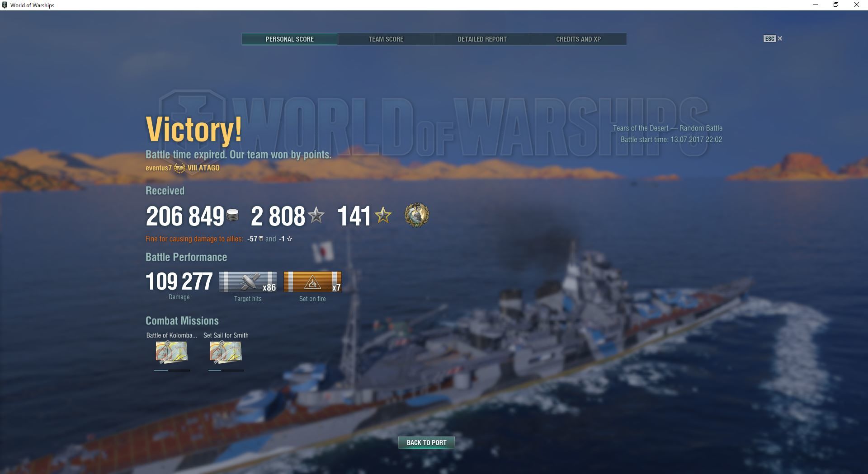Open Battle of Kolomba mission icon
Screen dimensions: 868x474
pyautogui.click(x=172, y=352)
